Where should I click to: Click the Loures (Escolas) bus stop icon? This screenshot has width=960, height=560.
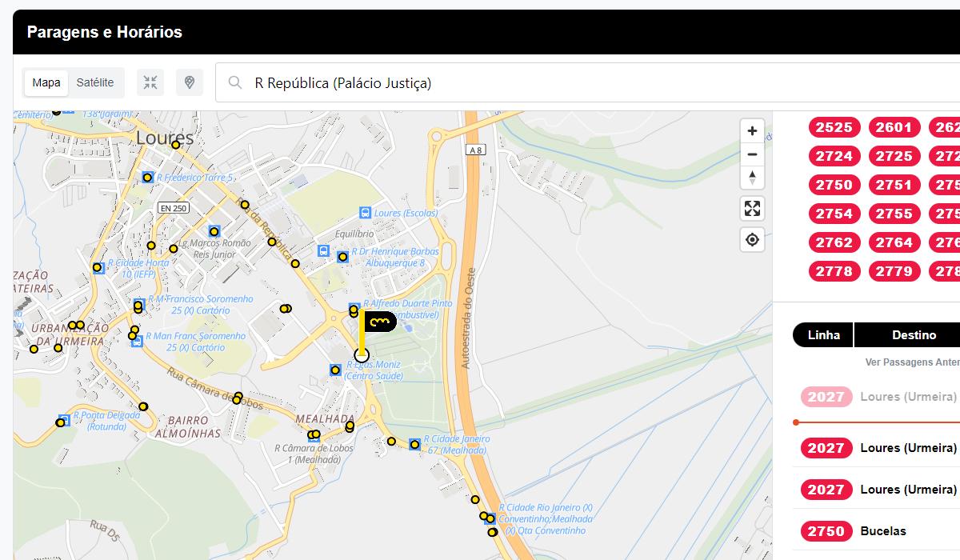coord(365,213)
